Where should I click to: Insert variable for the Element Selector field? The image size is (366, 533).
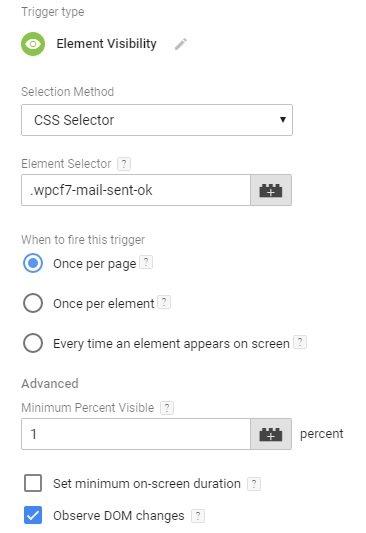271,190
